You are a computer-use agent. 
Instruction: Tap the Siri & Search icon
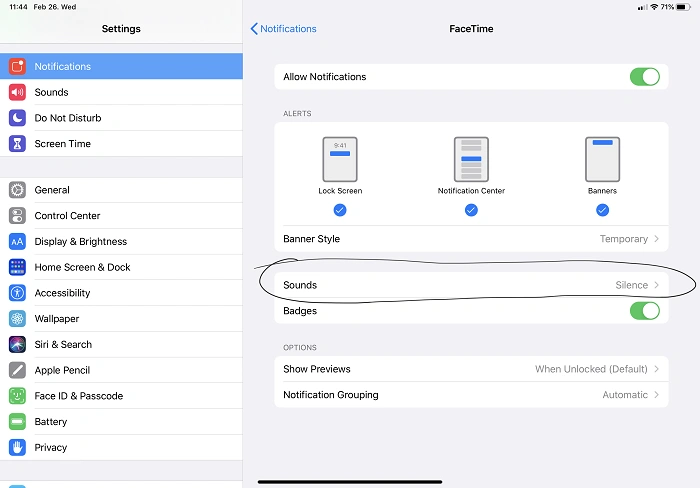pos(17,344)
